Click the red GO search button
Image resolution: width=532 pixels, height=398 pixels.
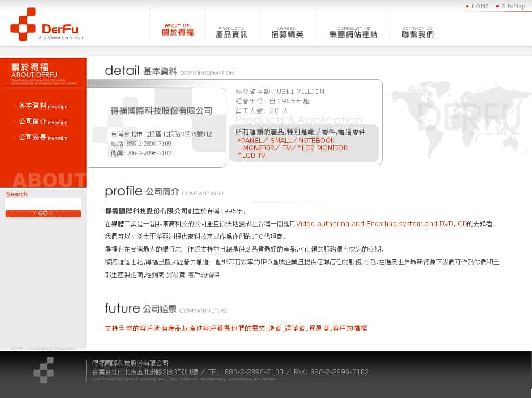point(43,213)
